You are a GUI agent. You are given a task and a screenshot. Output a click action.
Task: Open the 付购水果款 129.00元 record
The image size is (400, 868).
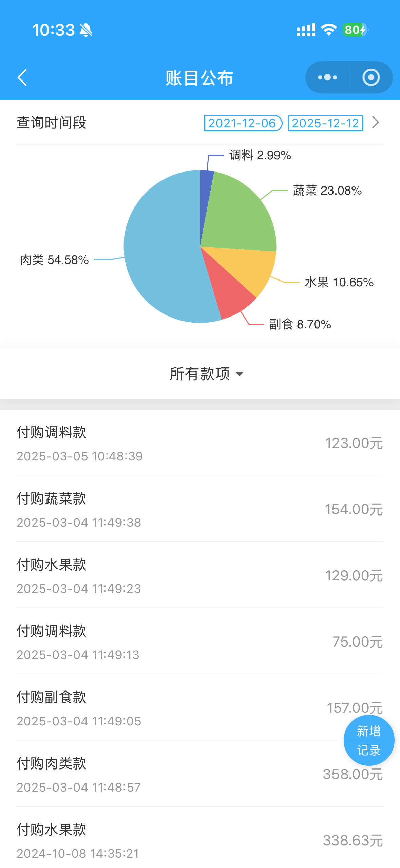tap(200, 575)
